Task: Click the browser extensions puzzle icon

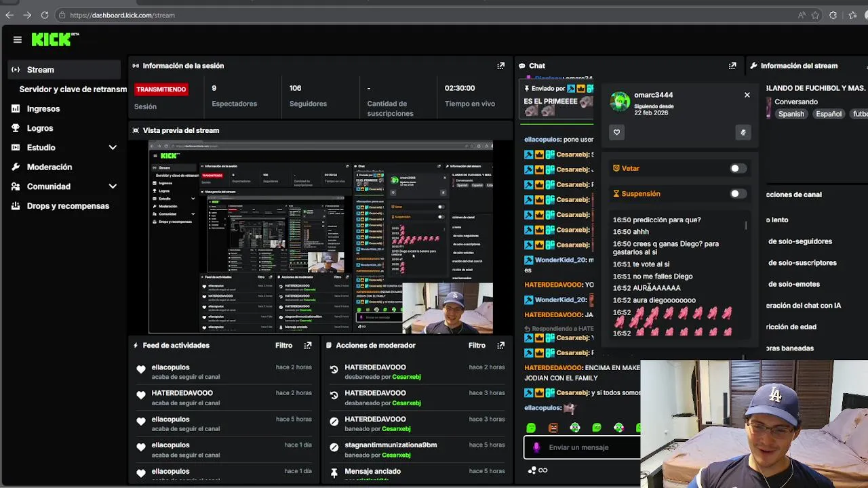Action: [x=833, y=15]
